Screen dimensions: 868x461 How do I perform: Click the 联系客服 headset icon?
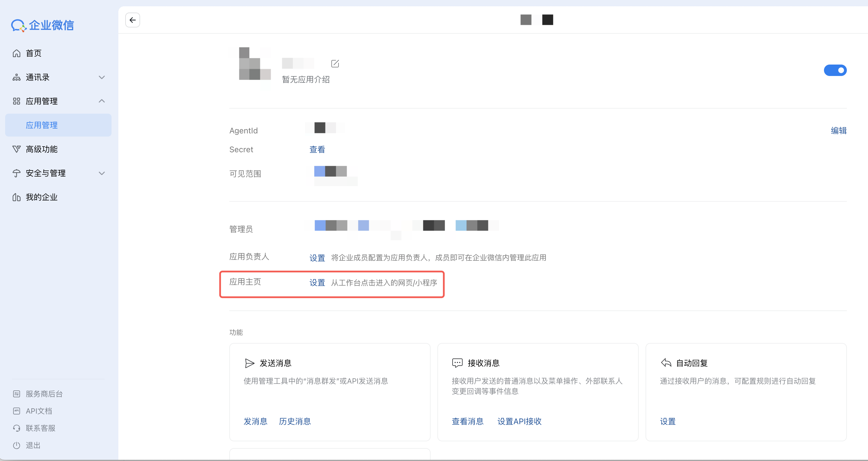click(17, 428)
